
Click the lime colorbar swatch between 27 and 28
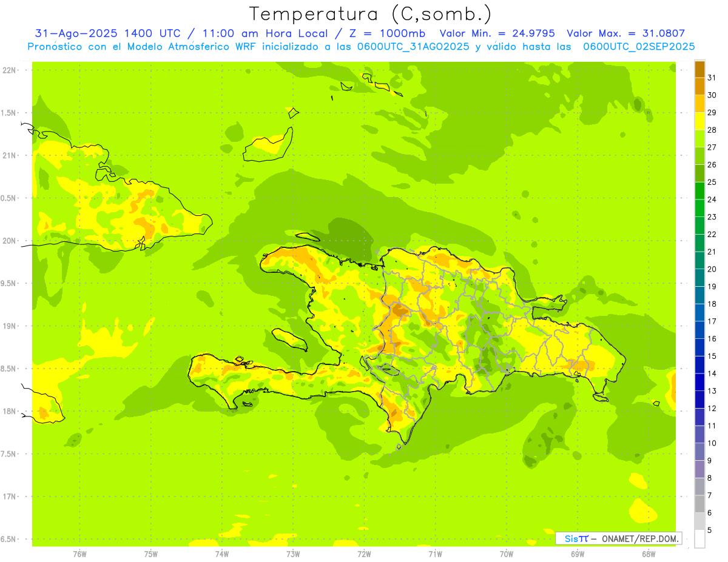(x=699, y=139)
